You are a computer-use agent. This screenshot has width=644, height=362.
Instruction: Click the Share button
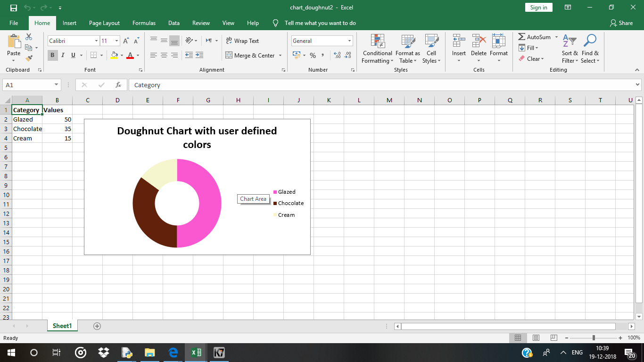[x=621, y=23]
